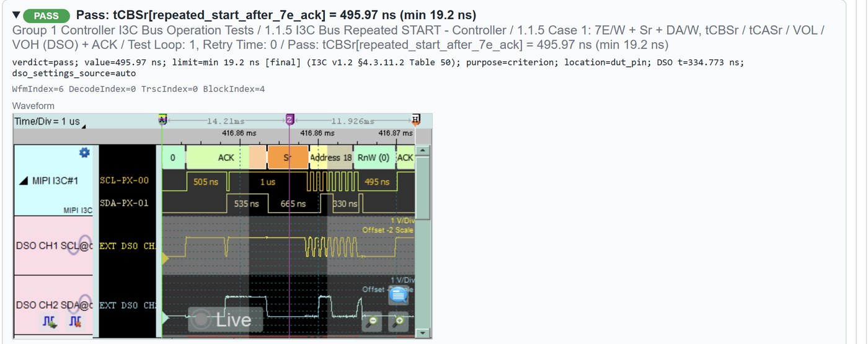Open MIPI I3C#1 settings gear icon
Viewport: 868px width, 344px height.
85,152
